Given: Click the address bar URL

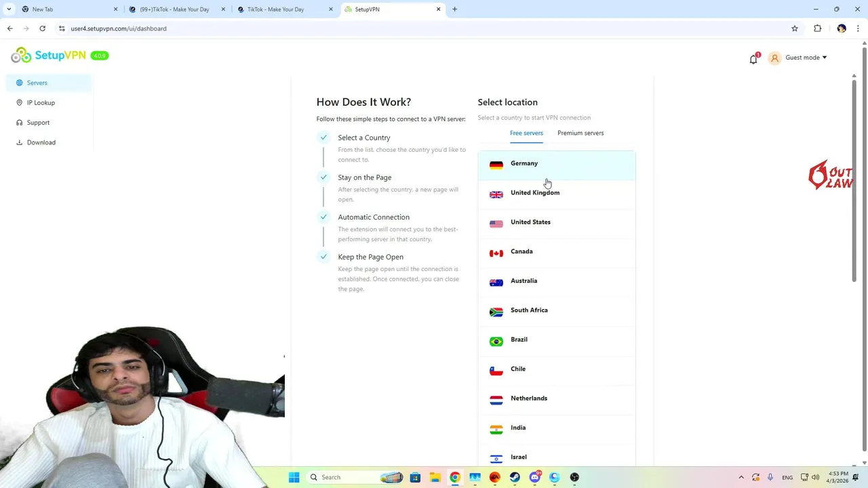Looking at the screenshot, I should (119, 28).
